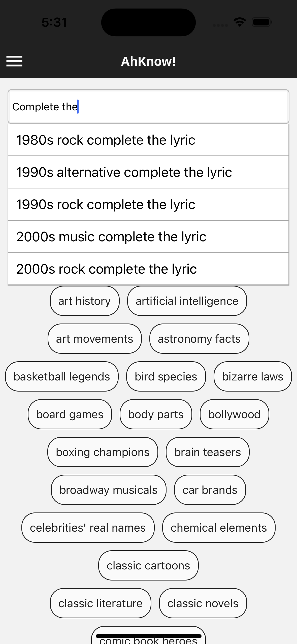Viewport: 297px width, 644px height.
Task: Open the 'brain teasers' topic
Action: point(208,452)
